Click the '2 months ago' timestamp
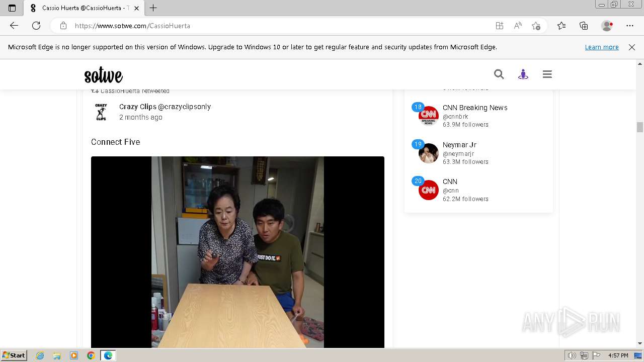 click(141, 117)
